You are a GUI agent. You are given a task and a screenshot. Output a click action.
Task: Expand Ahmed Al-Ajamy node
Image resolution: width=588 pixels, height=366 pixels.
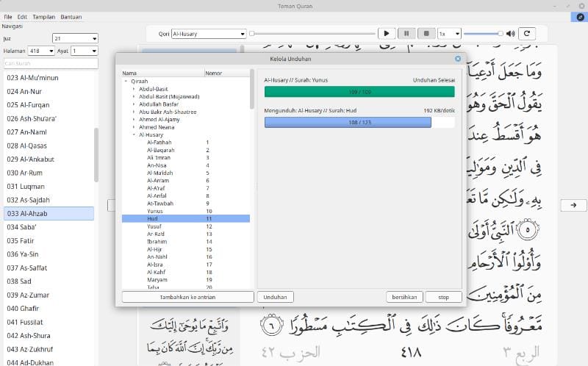[x=134, y=120]
